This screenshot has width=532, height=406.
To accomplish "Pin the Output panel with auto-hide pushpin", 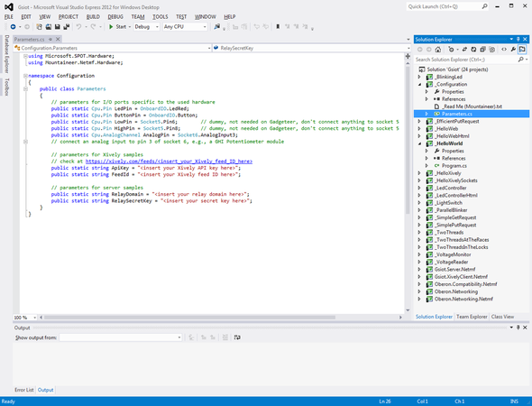I will coord(518,328).
